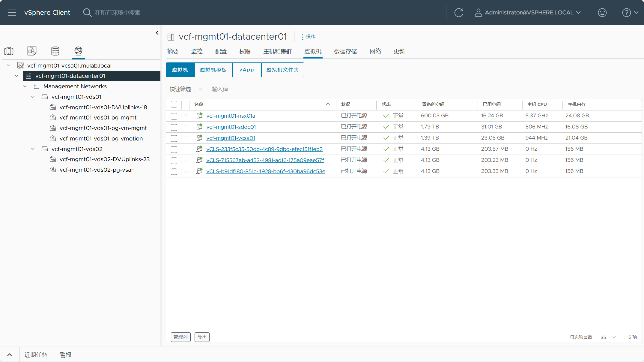Open the items-per-page 35 dropdown
644x362 pixels.
point(608,337)
